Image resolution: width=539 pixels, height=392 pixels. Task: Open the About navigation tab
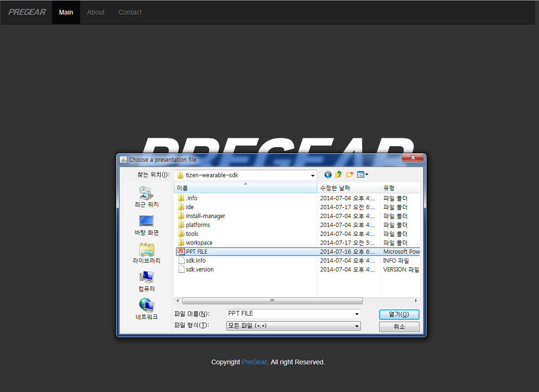pos(96,12)
